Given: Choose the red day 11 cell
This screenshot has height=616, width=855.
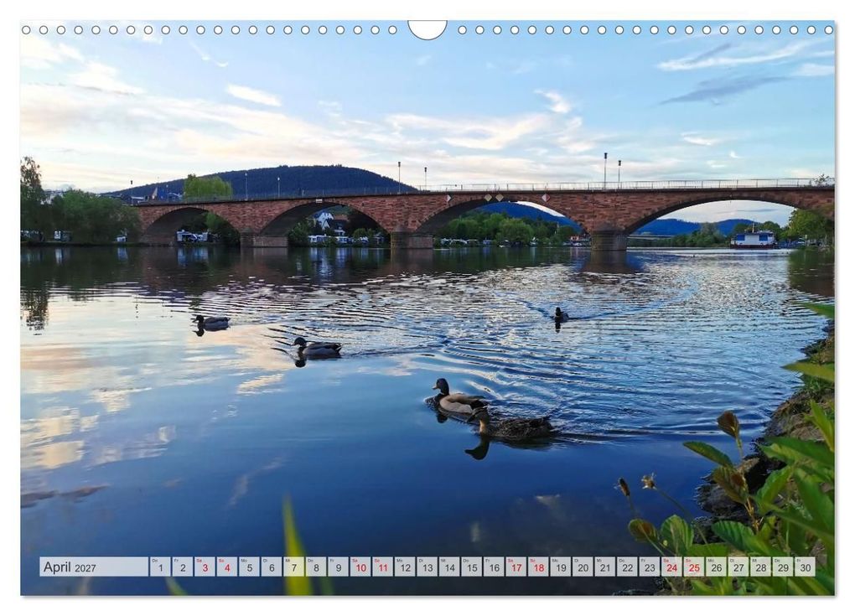Looking at the screenshot, I should pos(383,567).
